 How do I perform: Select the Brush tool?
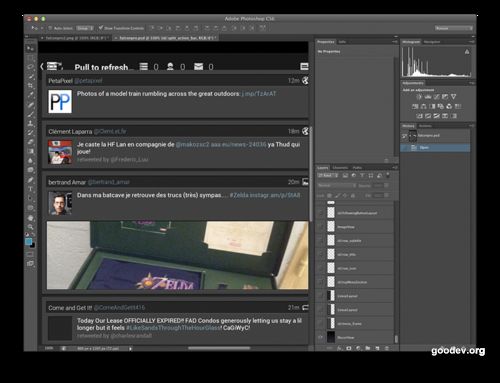[30, 114]
